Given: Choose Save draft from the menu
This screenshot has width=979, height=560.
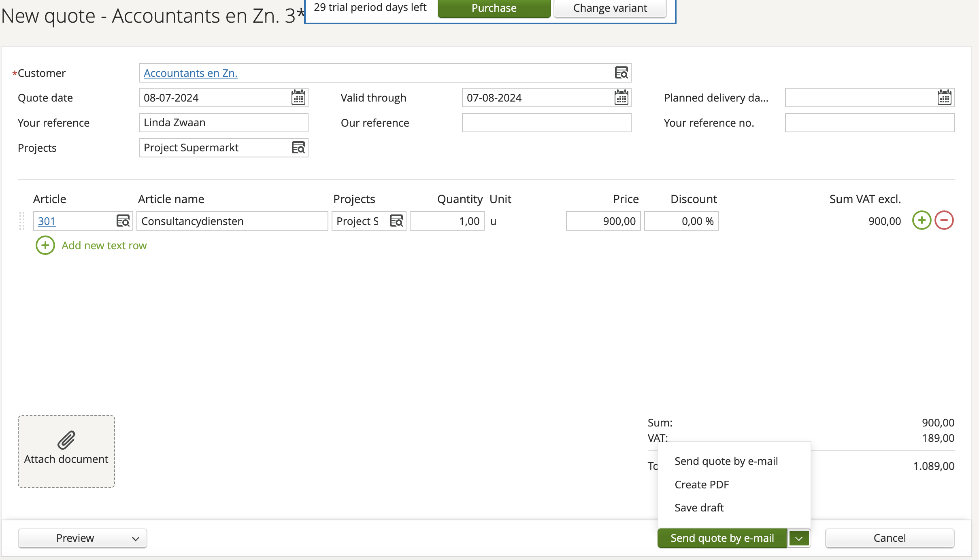Looking at the screenshot, I should click(x=699, y=508).
